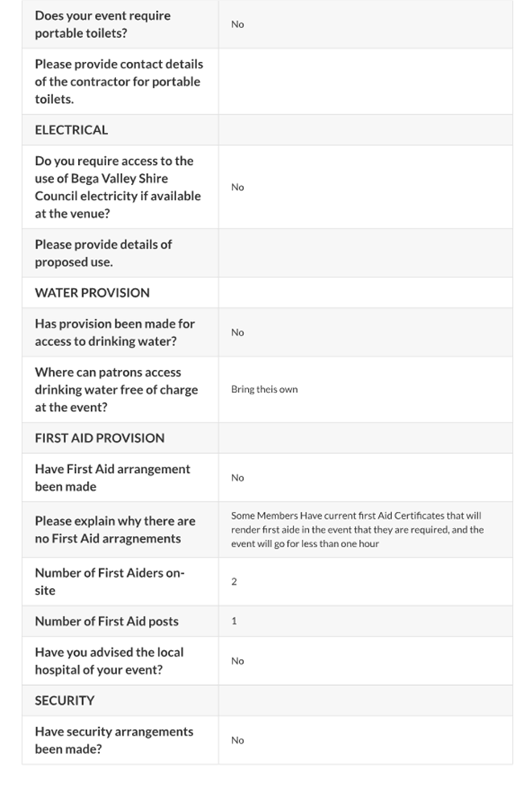
Task: Select the ELECTRICAL section heading
Action: [71, 130]
